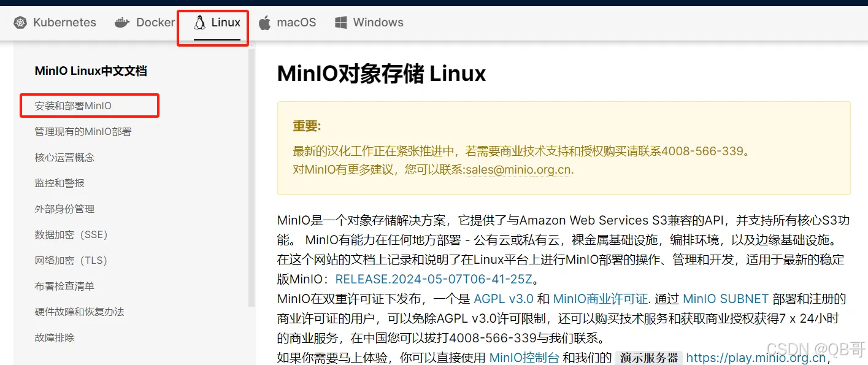Screen dimensions: 868x365
Task: Select the macOS tab label
Action: click(296, 23)
